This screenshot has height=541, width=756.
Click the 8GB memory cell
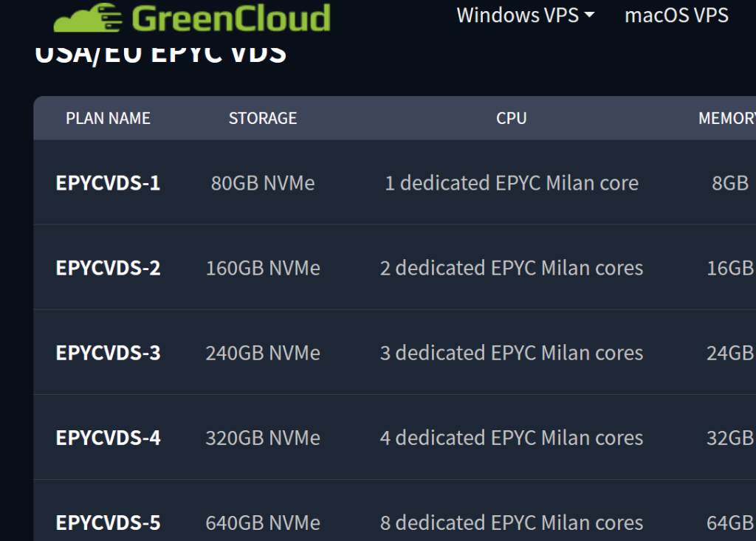[730, 183]
